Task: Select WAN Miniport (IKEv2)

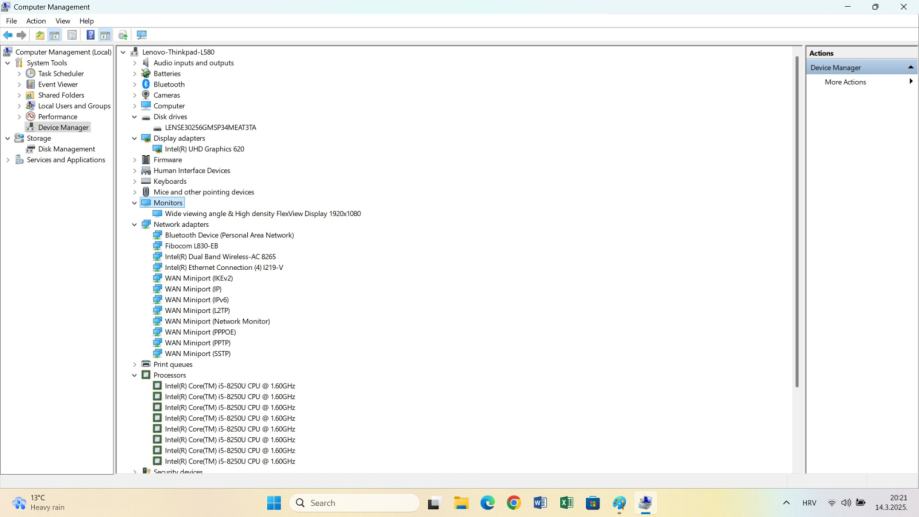Action: 199,278
